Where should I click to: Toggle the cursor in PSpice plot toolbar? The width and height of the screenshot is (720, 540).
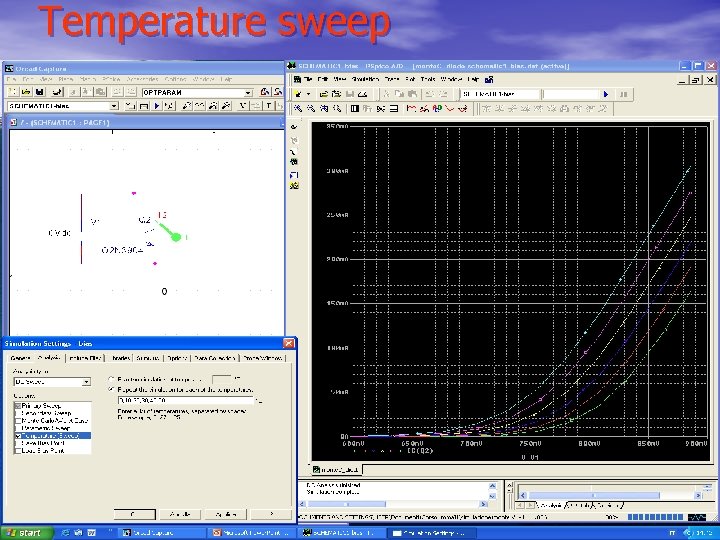463,108
